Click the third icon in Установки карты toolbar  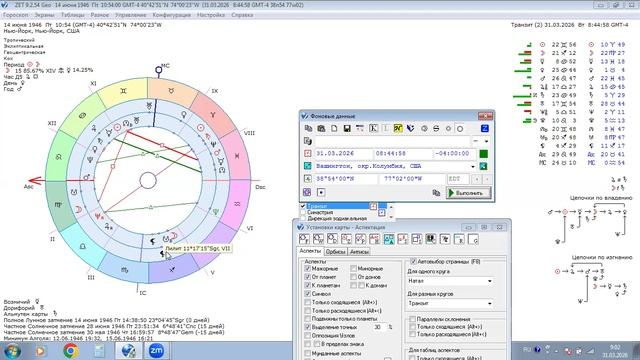click(332, 240)
